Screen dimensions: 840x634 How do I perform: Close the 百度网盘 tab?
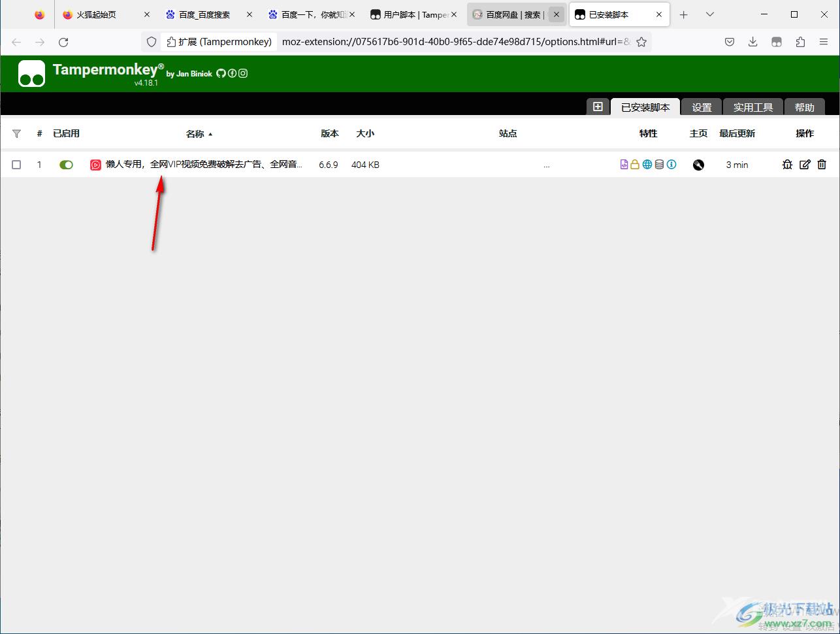(557, 14)
